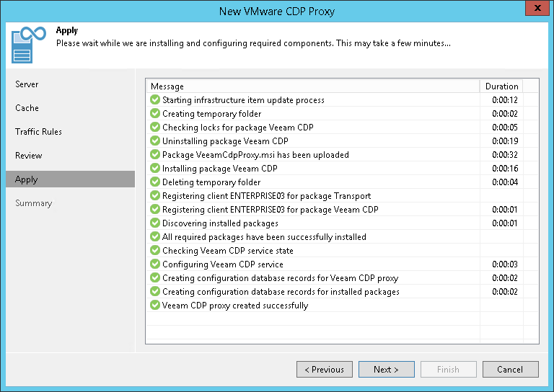Click check icon for Registering client package Veeam CDP
Viewport: 554px width, 392px height.
(155, 209)
